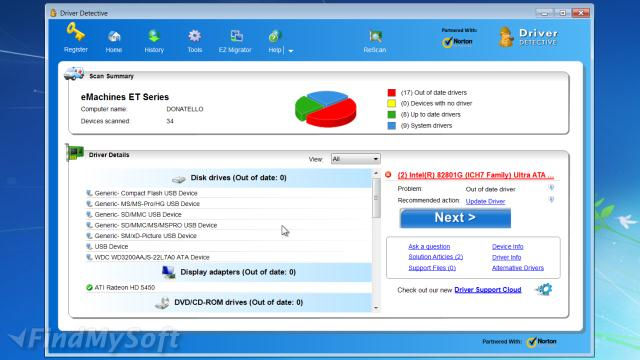Click the cloud gear icon

pos(544,289)
